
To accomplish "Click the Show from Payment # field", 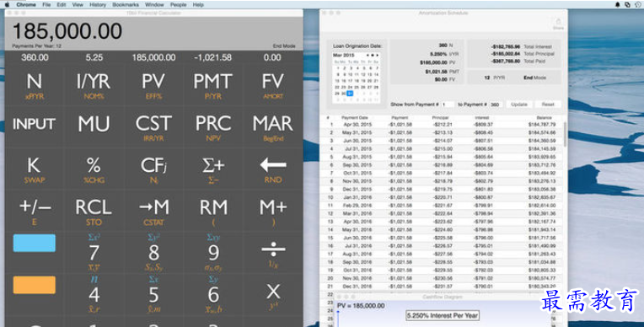I will click(x=448, y=105).
